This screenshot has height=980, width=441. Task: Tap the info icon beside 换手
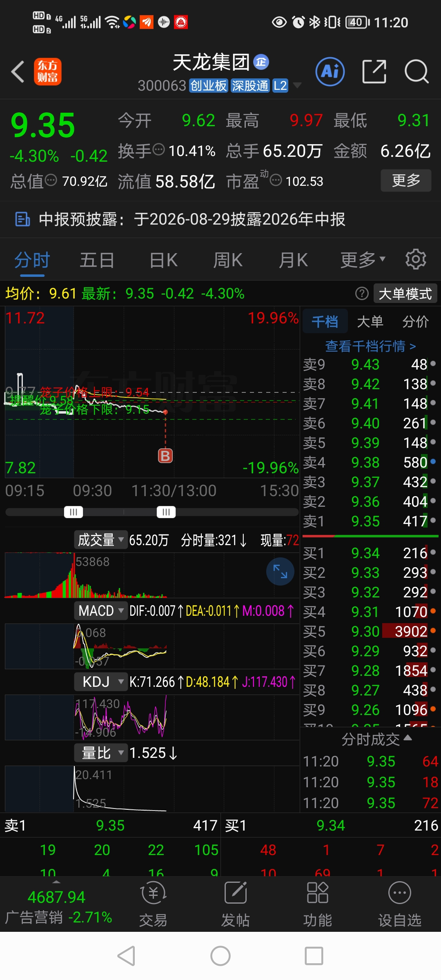point(158,149)
